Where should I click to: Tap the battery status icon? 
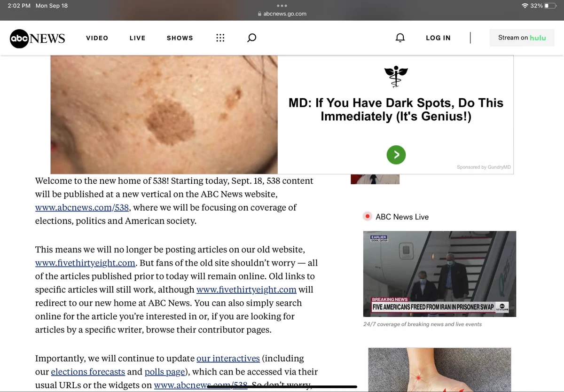(x=550, y=6)
